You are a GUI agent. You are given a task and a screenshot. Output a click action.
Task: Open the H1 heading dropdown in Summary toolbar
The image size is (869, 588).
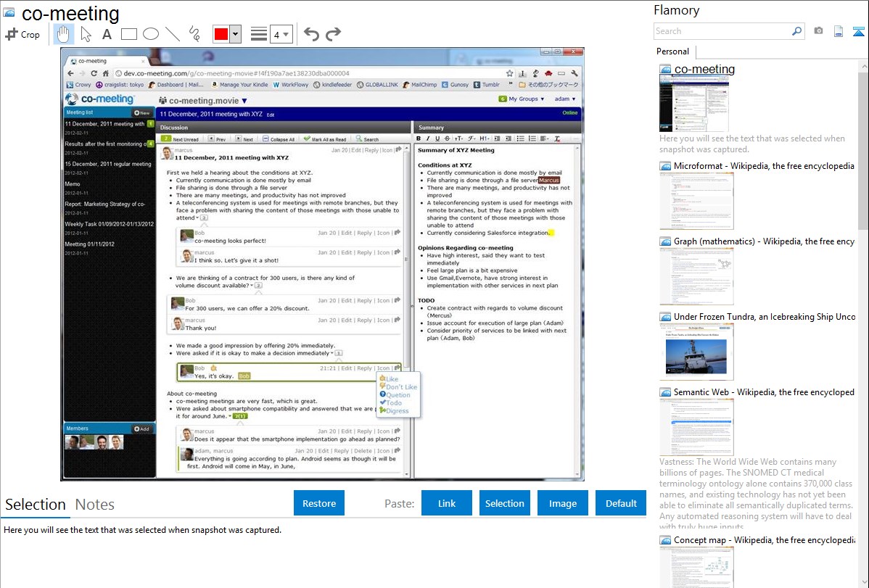485,138
